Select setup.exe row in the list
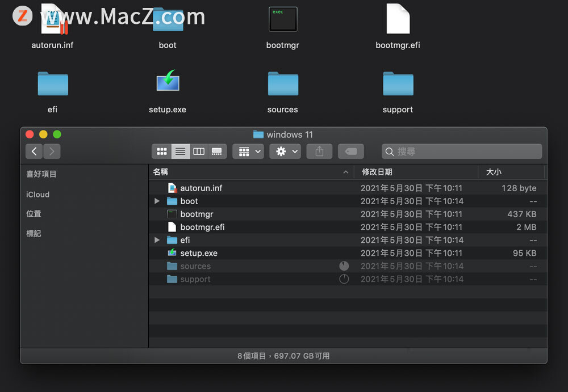568x392 pixels. [348, 253]
